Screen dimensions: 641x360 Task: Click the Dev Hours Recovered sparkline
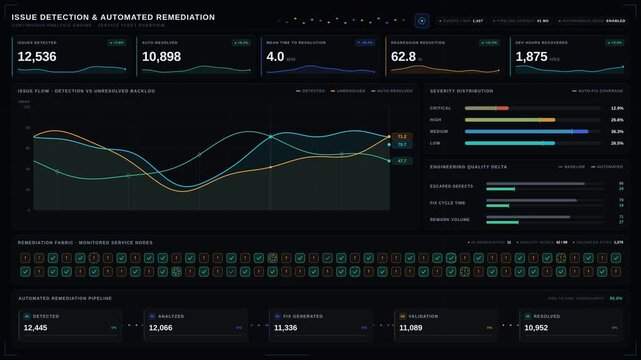569,69
